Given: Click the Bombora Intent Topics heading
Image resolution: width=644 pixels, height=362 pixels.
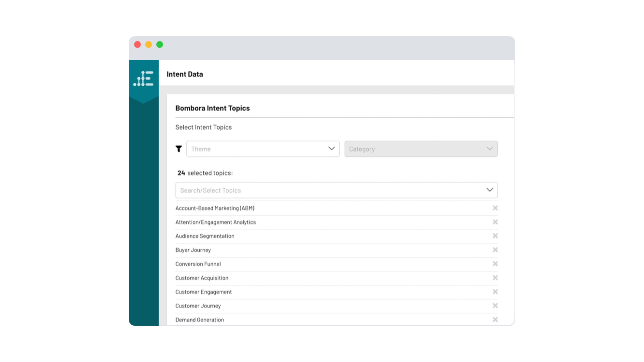Looking at the screenshot, I should click(212, 108).
